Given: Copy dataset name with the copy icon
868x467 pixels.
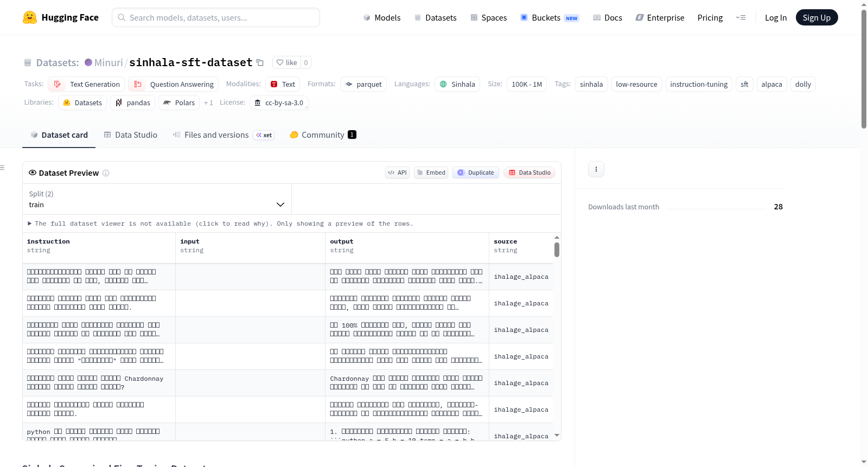Looking at the screenshot, I should click(260, 62).
